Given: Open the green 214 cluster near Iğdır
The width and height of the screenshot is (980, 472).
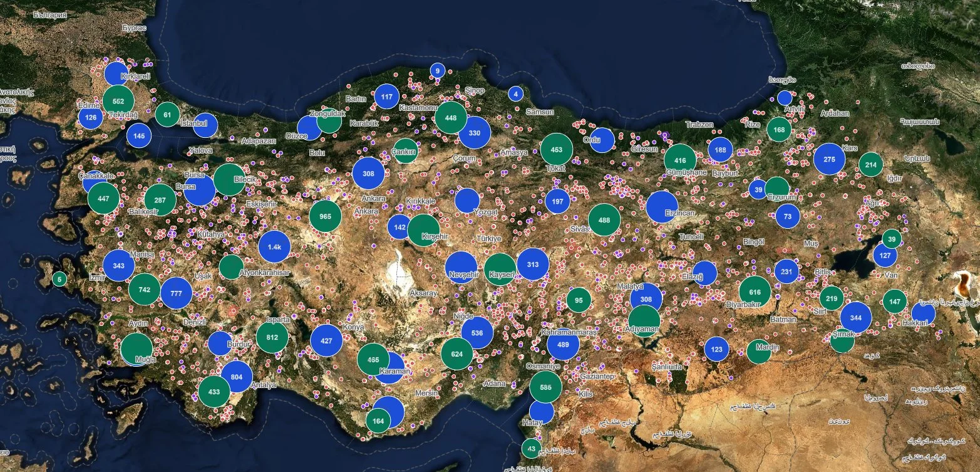Looking at the screenshot, I should 870,165.
